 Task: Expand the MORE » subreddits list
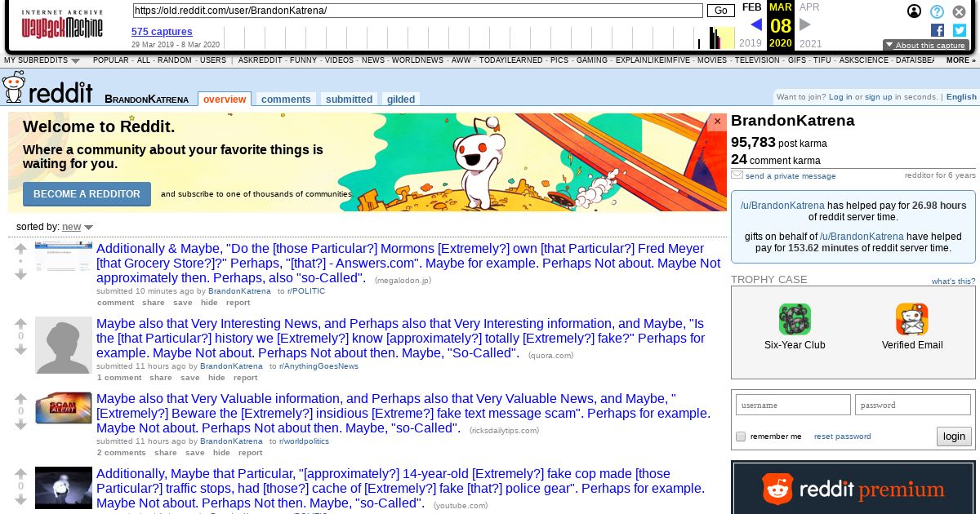coord(961,60)
